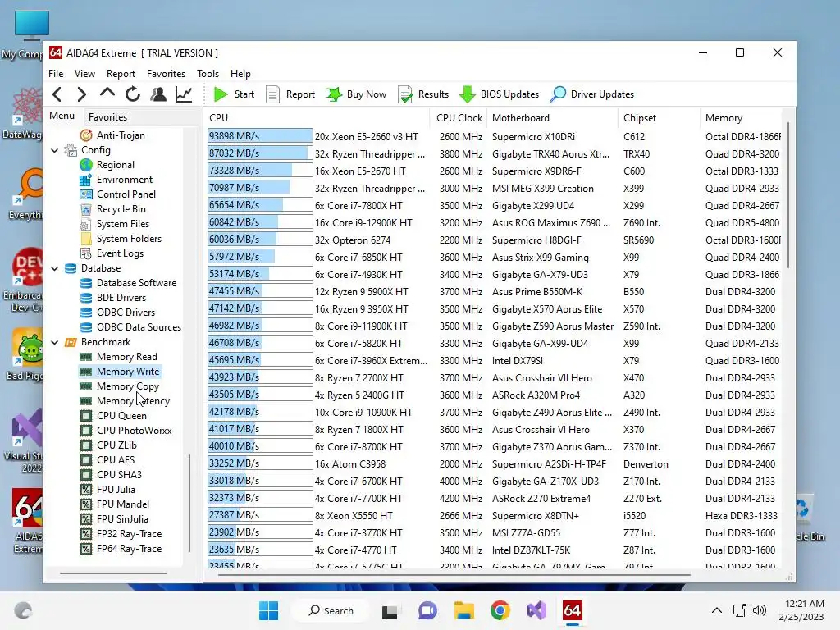Viewport: 840px width, 630px height.
Task: Open ODBC Drivers in the tree
Action: coord(117,313)
